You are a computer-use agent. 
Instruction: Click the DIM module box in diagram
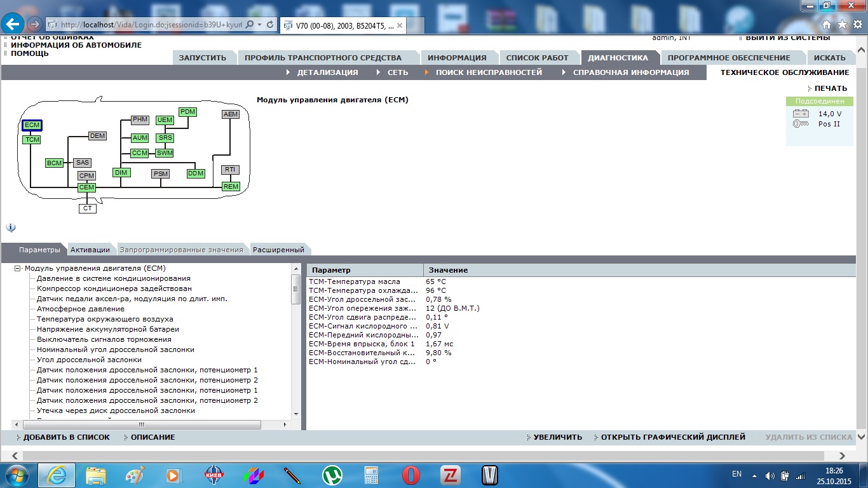121,173
